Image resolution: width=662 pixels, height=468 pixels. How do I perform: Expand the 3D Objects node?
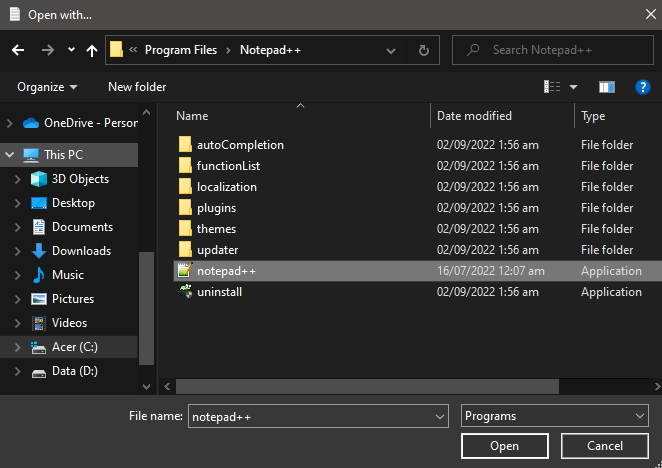(x=18, y=179)
